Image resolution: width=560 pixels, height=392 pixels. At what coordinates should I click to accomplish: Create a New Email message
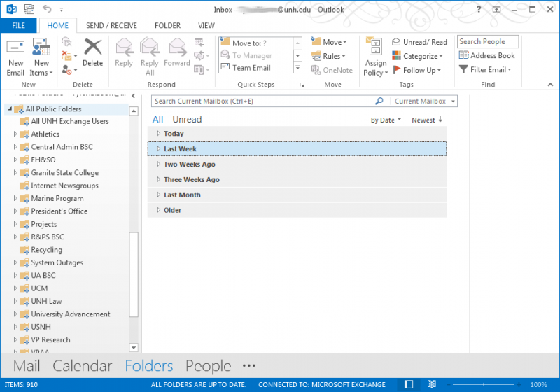pyautogui.click(x=15, y=58)
